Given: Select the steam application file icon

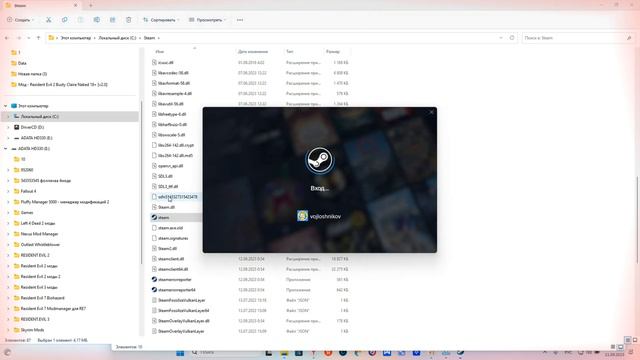Looking at the screenshot, I should click(x=154, y=218).
